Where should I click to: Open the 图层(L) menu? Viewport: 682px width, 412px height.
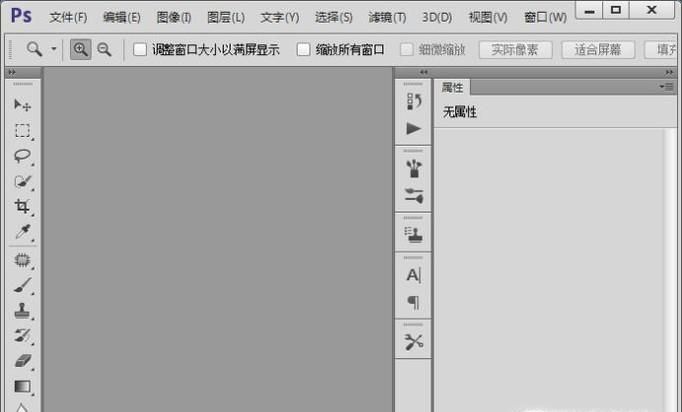(x=226, y=17)
